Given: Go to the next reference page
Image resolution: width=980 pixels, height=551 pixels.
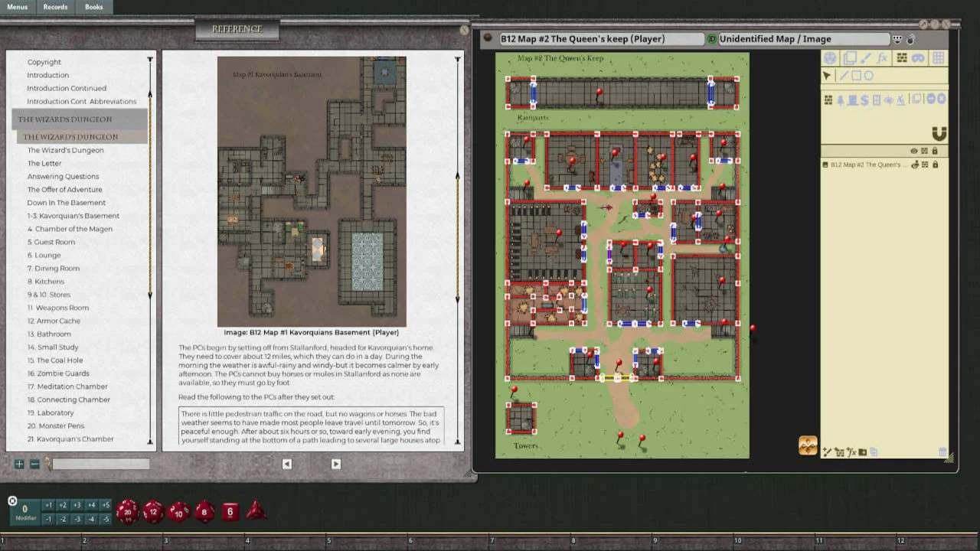Looking at the screenshot, I should coord(335,464).
